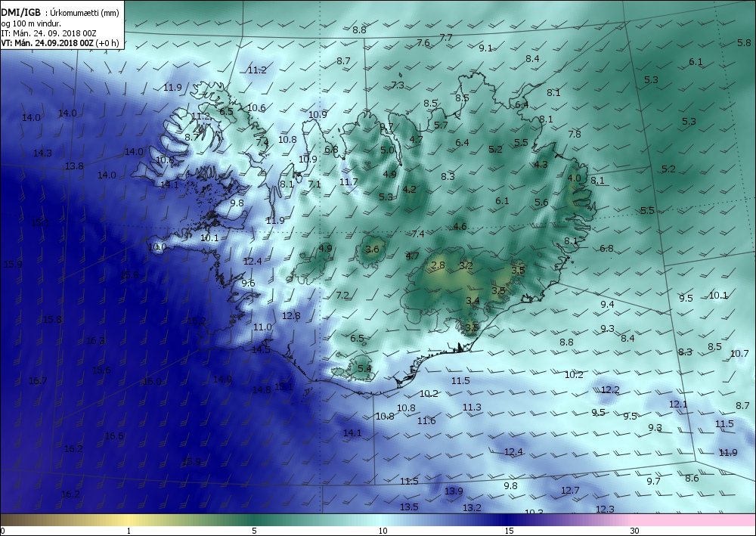Click the 'og 100 m vindur.' line
Screen dimensions: 756x536
point(31,23)
